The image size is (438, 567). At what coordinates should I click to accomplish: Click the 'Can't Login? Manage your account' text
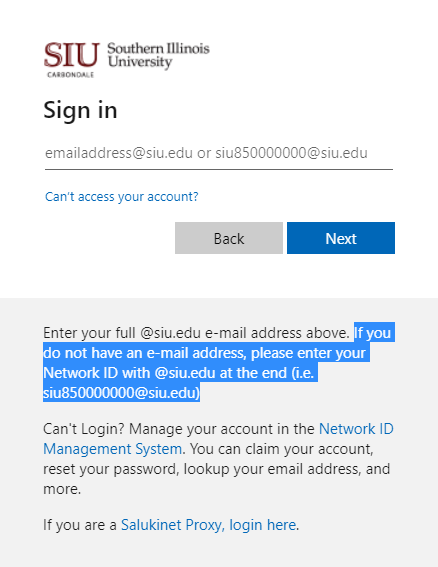[179, 429]
